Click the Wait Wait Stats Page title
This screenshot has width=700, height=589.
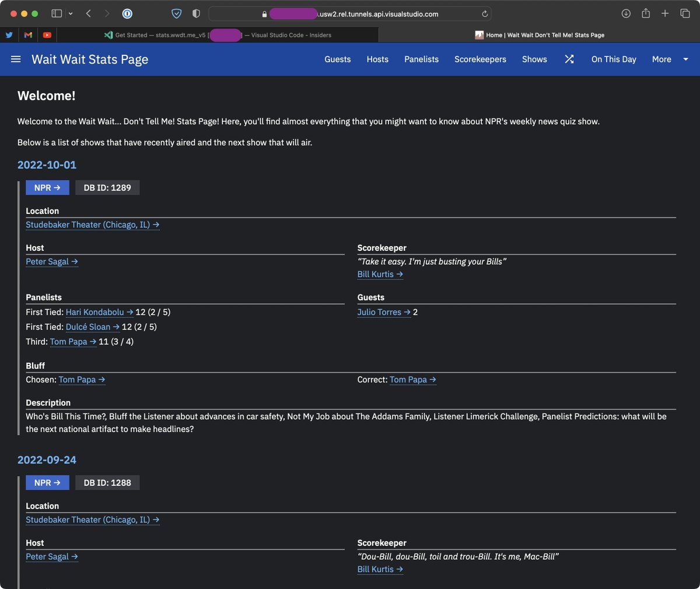point(90,59)
